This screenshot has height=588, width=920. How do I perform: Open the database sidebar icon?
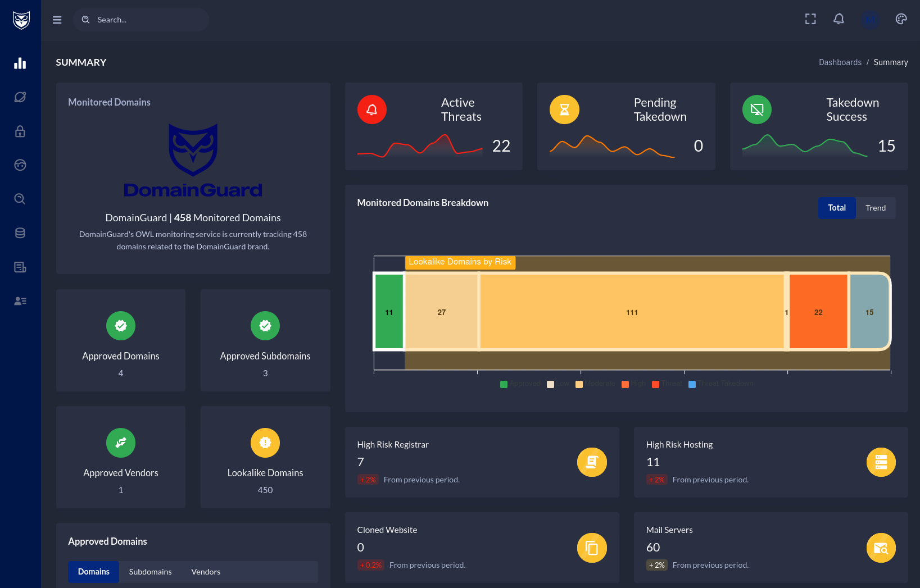[20, 233]
